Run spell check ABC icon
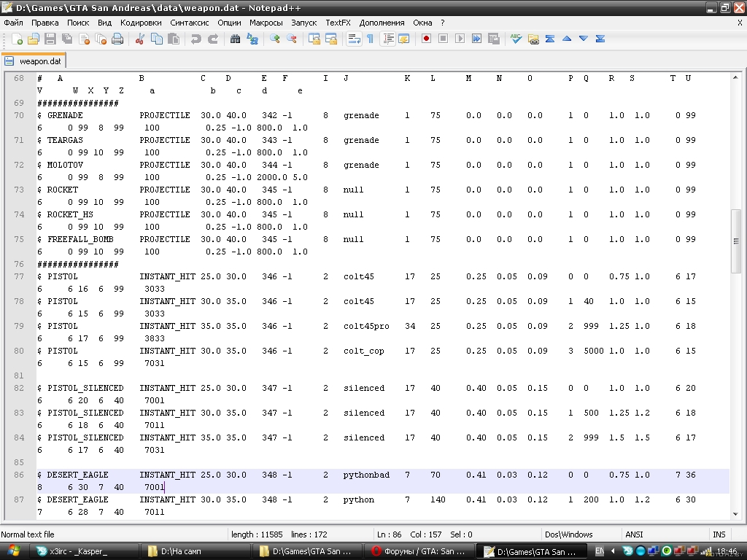This screenshot has width=747, height=560. click(x=516, y=39)
